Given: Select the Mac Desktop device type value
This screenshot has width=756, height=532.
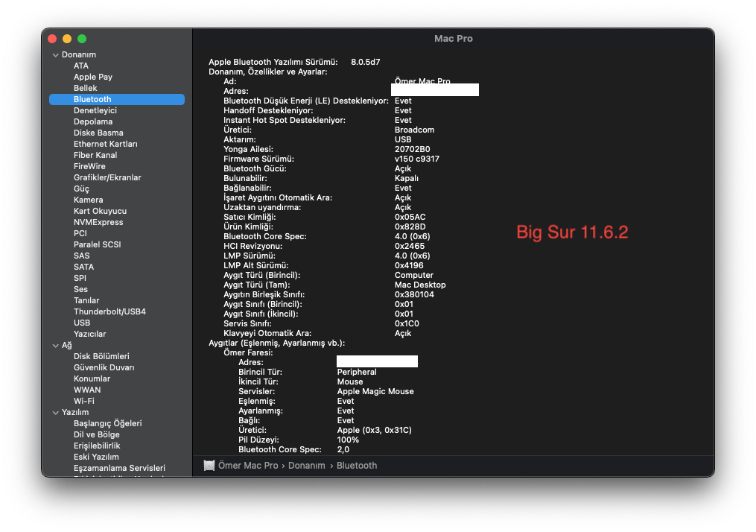Looking at the screenshot, I should tap(420, 285).
